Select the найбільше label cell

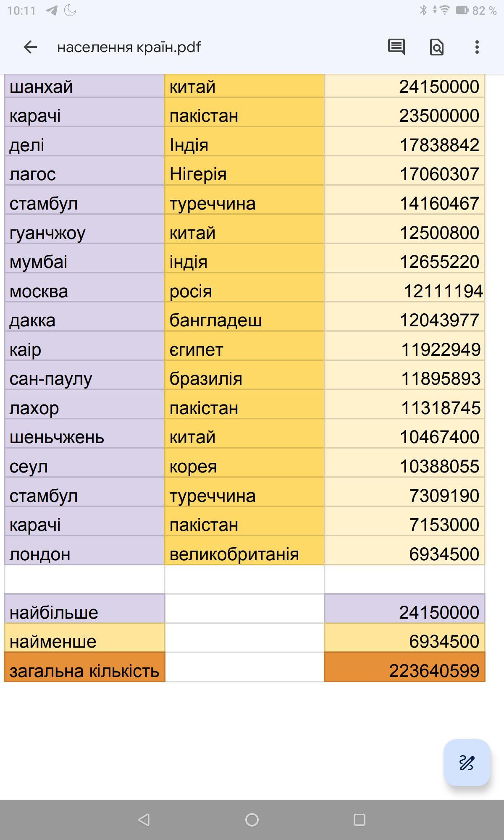tap(84, 612)
